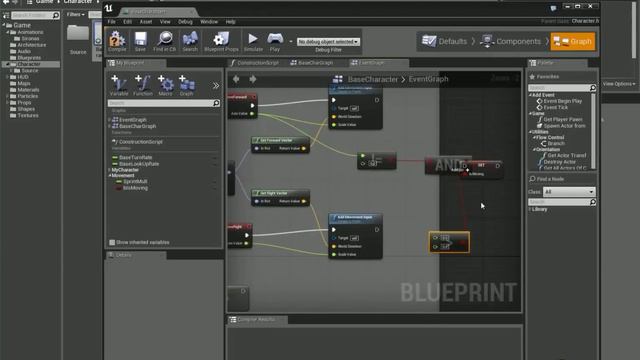Select SprintMult variable
This screenshot has width=640, height=360.
pos(135,182)
